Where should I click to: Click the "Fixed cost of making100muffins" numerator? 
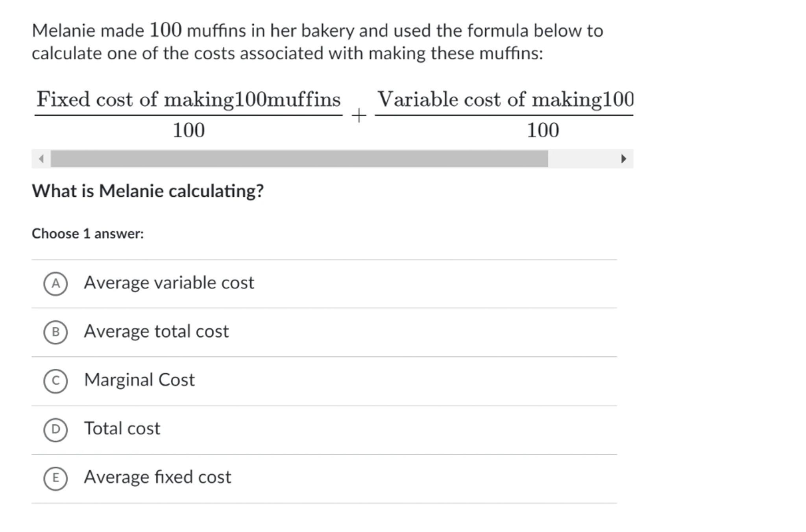coord(189,99)
